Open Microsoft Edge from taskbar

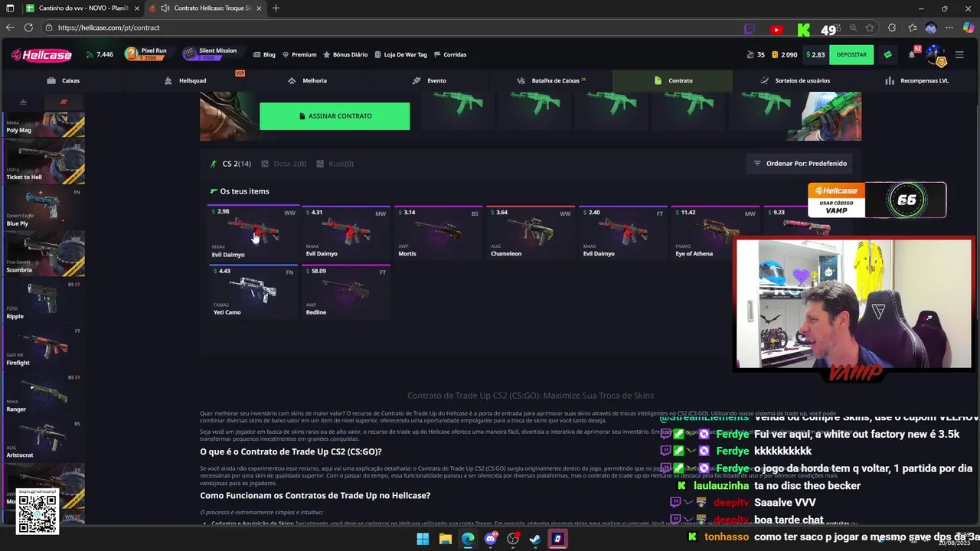pyautogui.click(x=468, y=539)
